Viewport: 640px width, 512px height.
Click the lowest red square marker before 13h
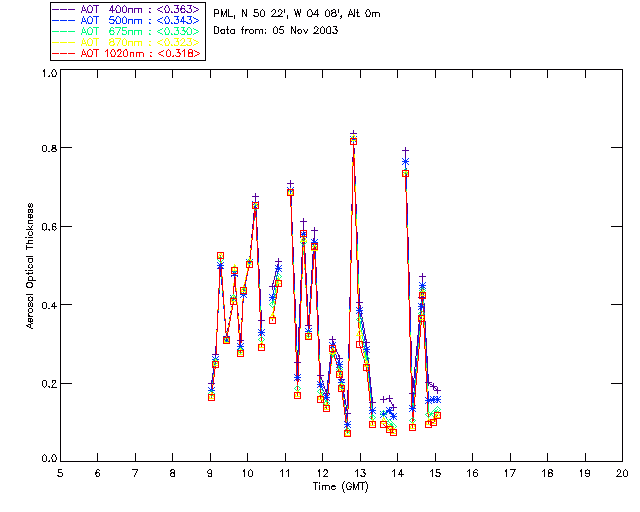click(347, 433)
